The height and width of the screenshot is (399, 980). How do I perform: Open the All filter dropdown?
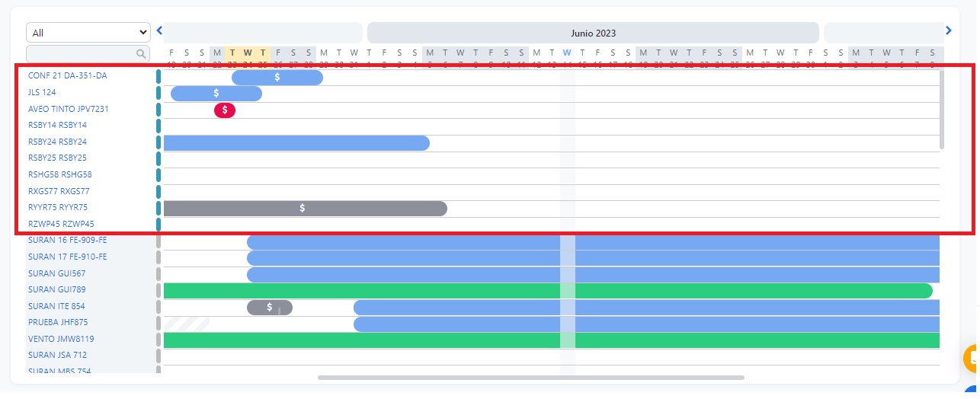(x=88, y=33)
